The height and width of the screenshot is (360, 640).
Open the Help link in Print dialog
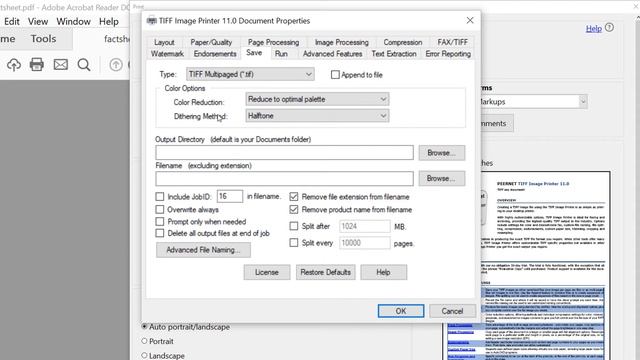(593, 29)
